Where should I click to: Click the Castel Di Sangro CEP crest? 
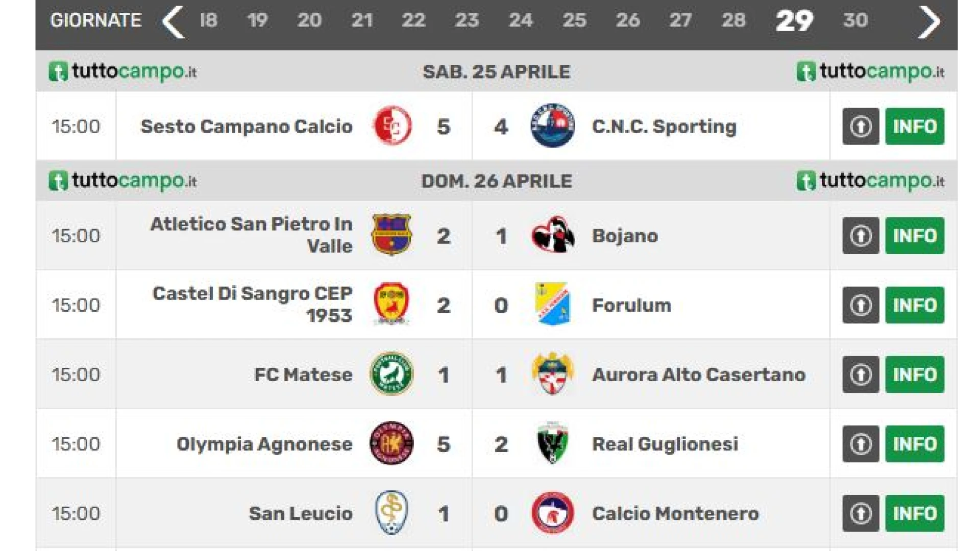[x=391, y=305]
